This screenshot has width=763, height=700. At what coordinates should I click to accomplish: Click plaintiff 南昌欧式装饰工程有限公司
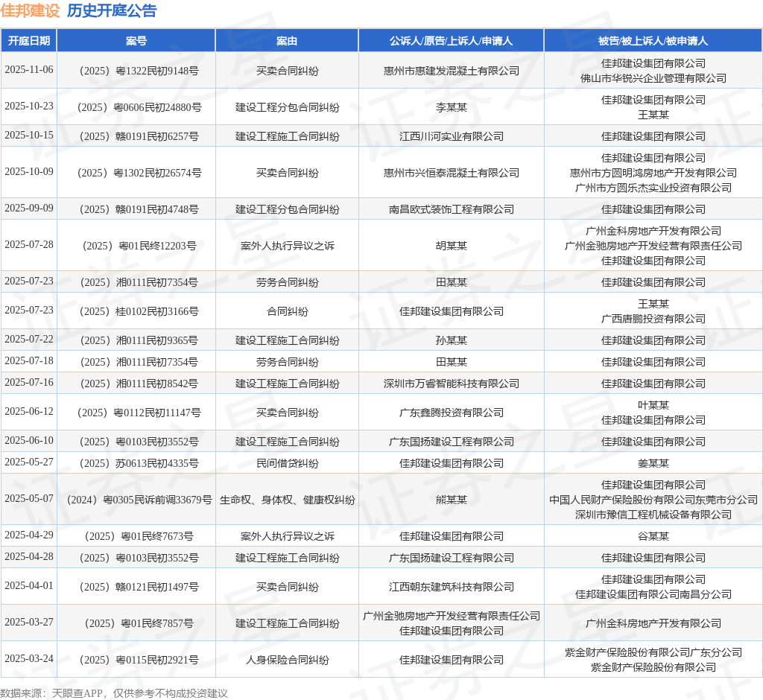[451, 209]
